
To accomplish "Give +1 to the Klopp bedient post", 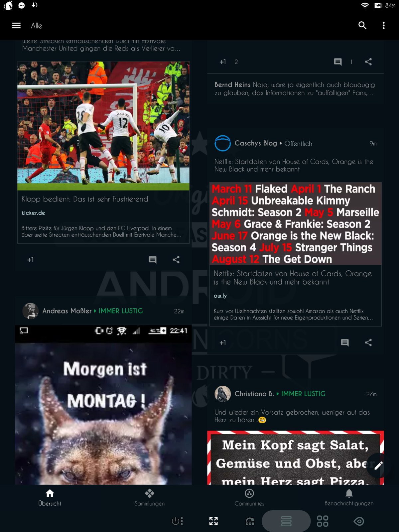I will (30, 260).
